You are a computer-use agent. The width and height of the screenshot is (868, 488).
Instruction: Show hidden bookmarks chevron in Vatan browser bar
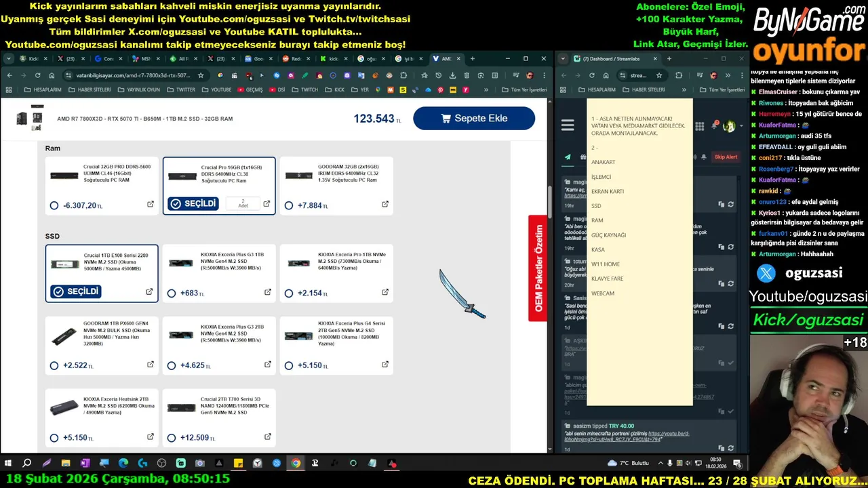(486, 89)
